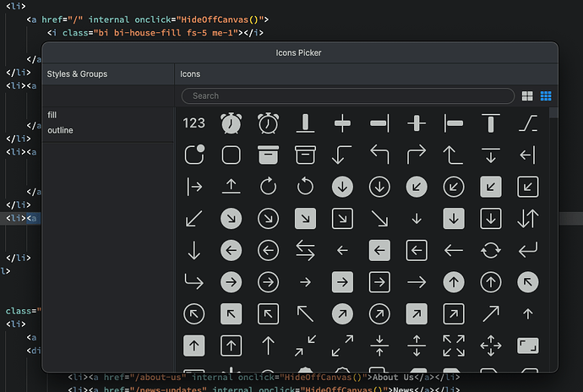The image size is (583, 392).
Task: Click the icon list scrollbar thumb
Action: click(x=553, y=112)
